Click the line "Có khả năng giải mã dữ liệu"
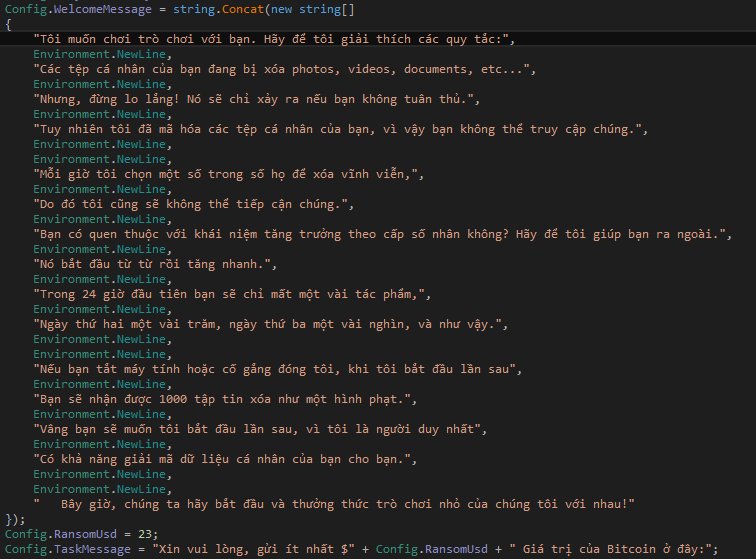The height and width of the screenshot is (559, 756). pos(225,459)
